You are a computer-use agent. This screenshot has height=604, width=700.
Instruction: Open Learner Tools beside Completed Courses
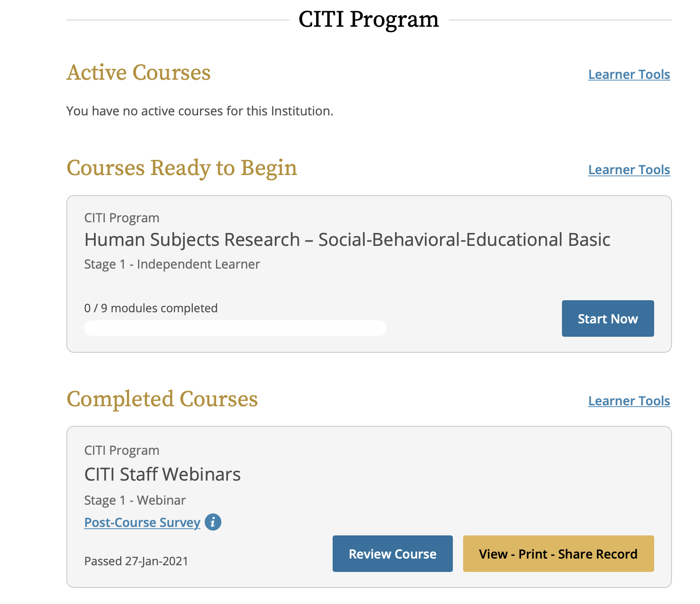click(x=629, y=401)
